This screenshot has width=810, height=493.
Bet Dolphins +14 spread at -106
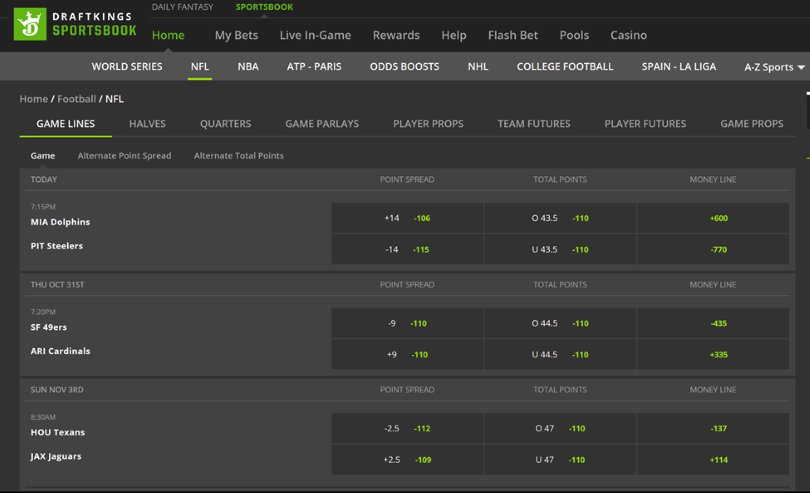(x=407, y=218)
